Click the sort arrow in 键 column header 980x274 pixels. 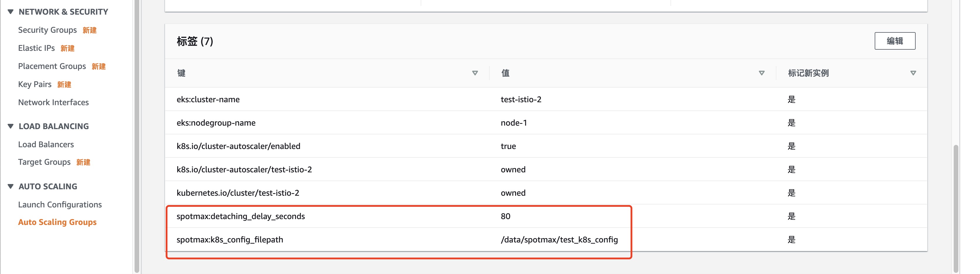coord(475,73)
